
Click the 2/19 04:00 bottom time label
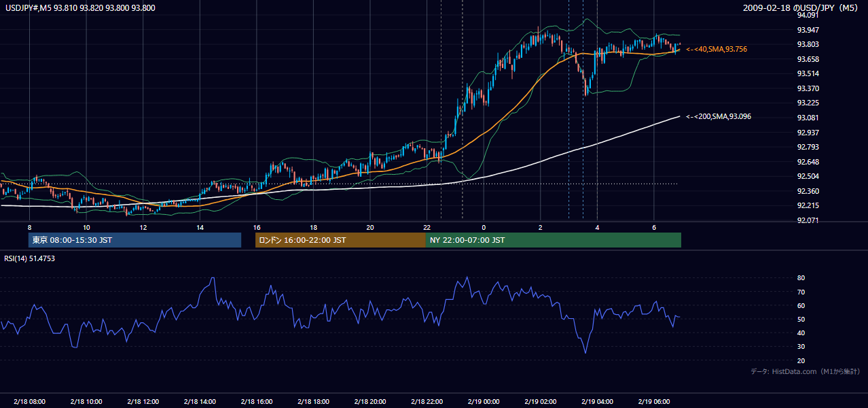597,402
